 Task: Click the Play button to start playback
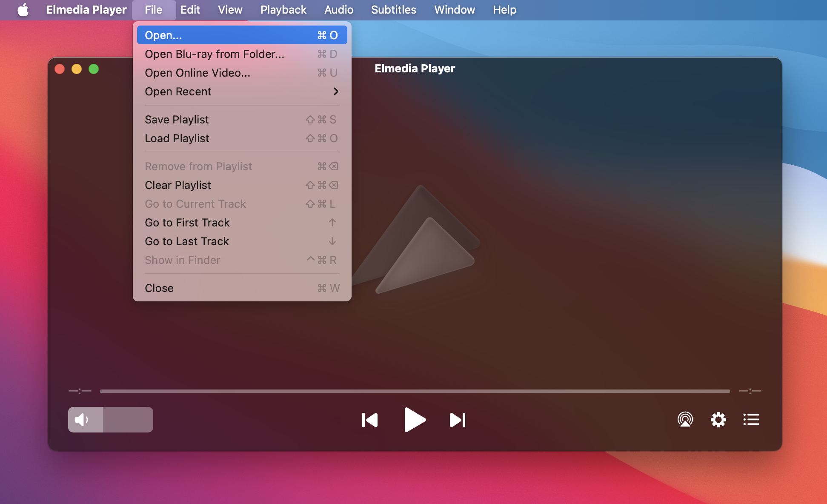coord(413,420)
